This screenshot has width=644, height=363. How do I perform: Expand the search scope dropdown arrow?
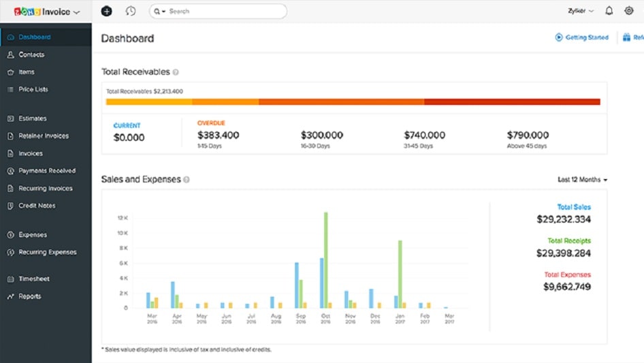pos(163,12)
